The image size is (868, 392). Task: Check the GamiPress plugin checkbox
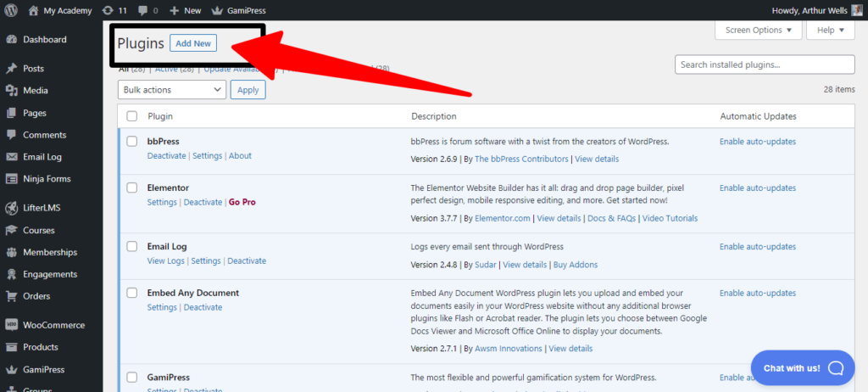pos(131,377)
